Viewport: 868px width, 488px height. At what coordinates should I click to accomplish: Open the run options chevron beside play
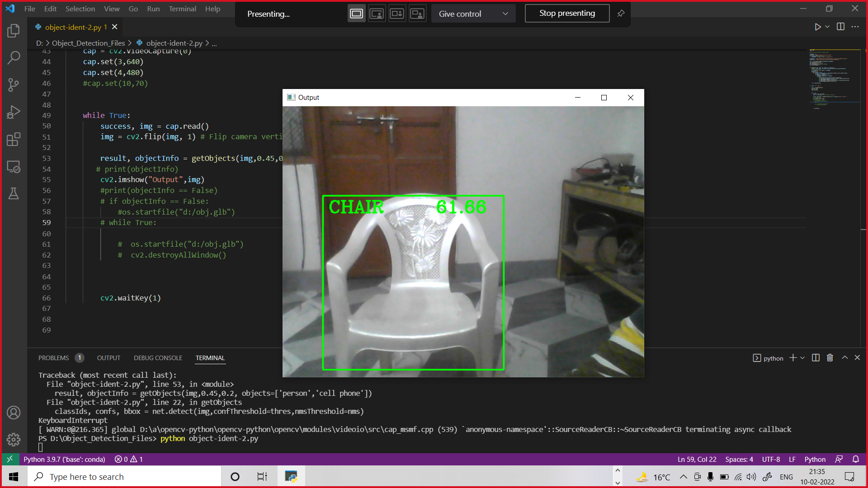tap(827, 27)
